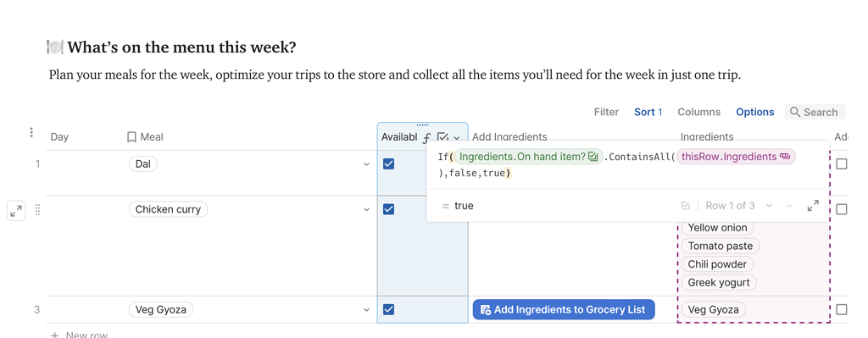Grab the row drag handle beside Chicken curry

pos(38,209)
